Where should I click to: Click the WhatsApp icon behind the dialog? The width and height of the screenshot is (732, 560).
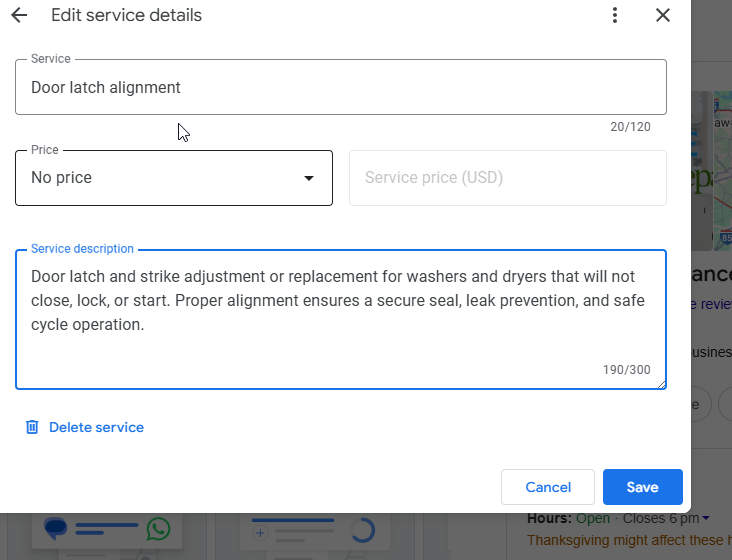coord(158,528)
